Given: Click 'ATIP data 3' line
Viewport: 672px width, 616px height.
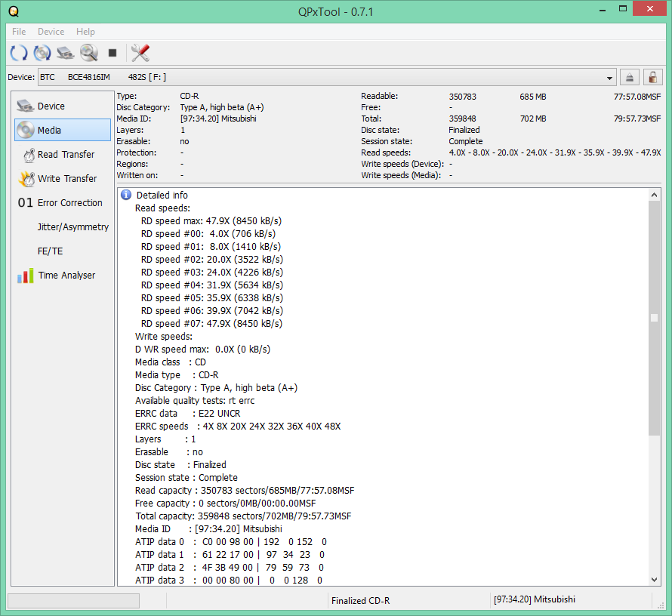Looking at the screenshot, I should click(229, 581).
